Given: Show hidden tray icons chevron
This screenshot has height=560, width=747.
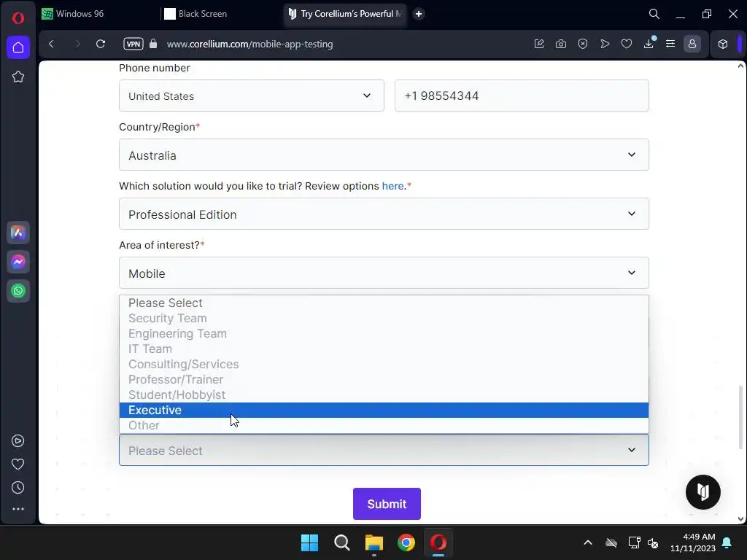Looking at the screenshot, I should coord(588,542).
